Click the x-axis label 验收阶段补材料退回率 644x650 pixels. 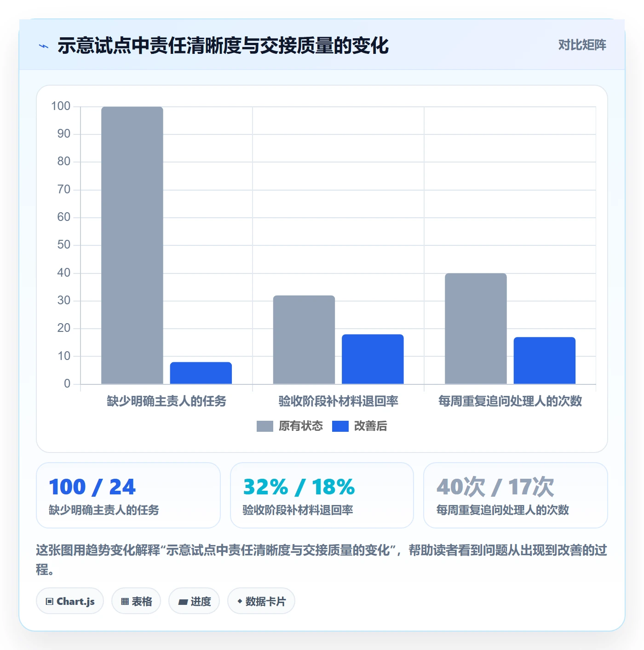(x=339, y=401)
